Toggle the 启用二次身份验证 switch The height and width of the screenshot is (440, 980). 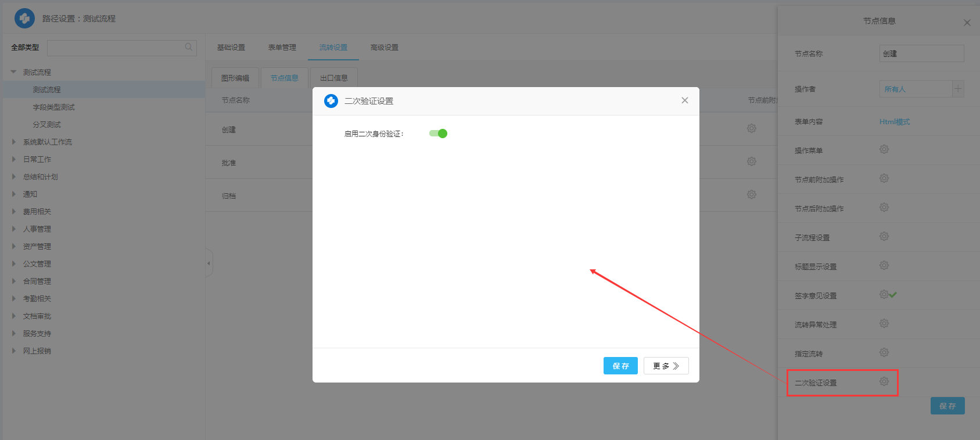tap(438, 134)
